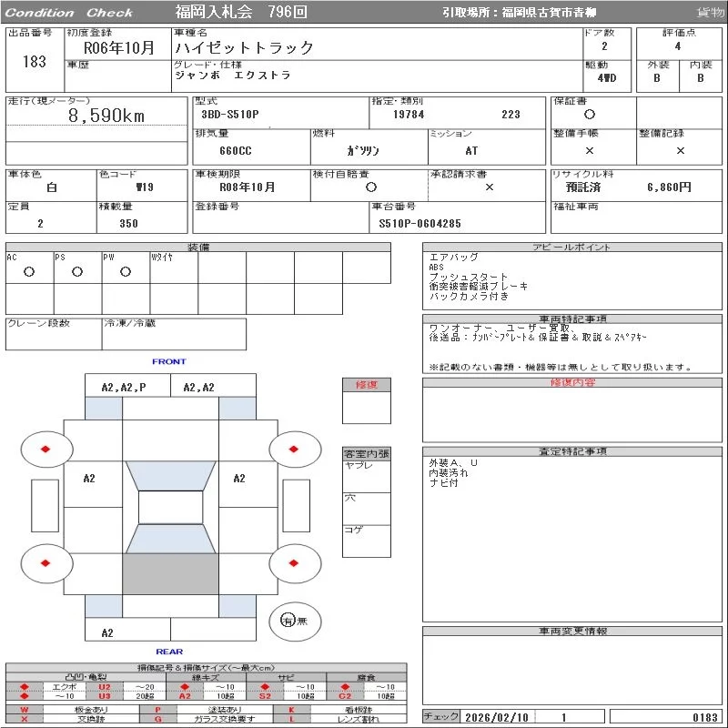The width and height of the screenshot is (728, 728).
Task: Click the red 修復 box header
Action: point(367,385)
